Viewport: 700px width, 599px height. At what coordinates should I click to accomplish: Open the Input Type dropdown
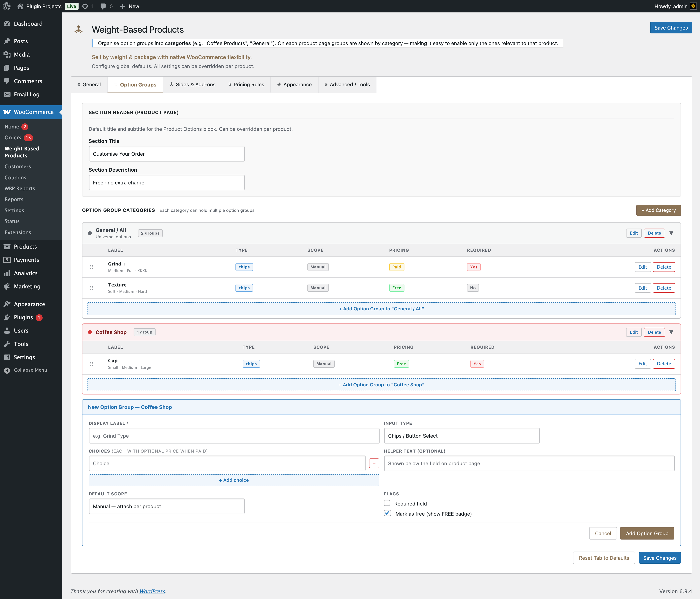(x=461, y=436)
